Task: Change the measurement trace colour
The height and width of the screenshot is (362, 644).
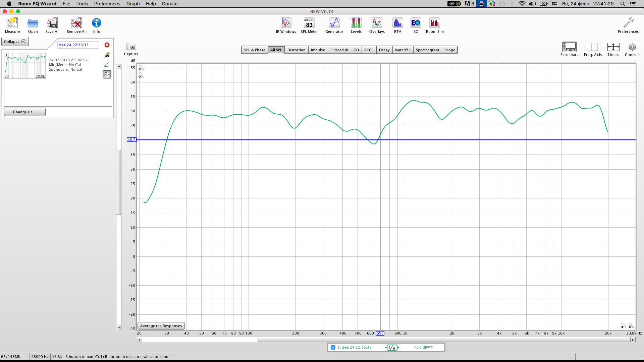Action: (x=107, y=64)
